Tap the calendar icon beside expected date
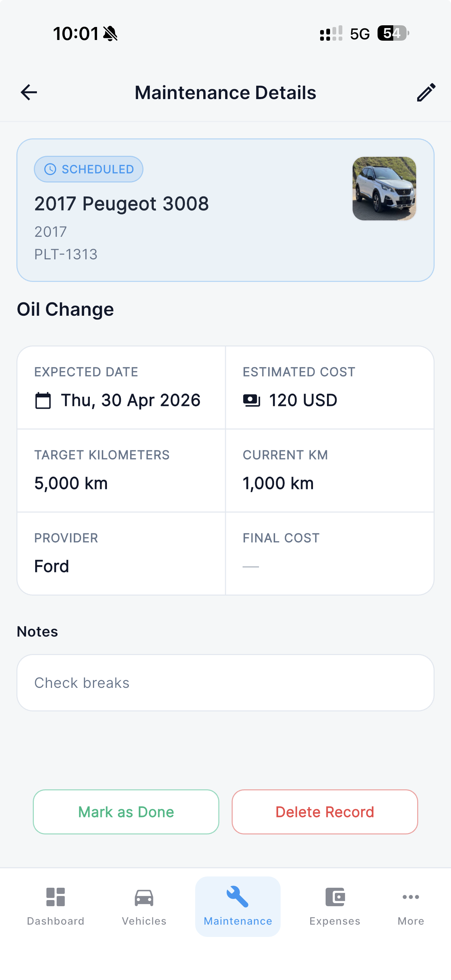Screen dimensions: 451x980 (x=43, y=400)
